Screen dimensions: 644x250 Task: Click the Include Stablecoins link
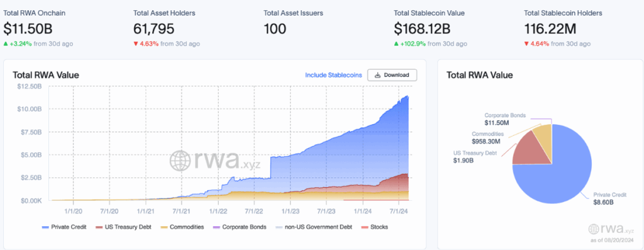pos(333,75)
